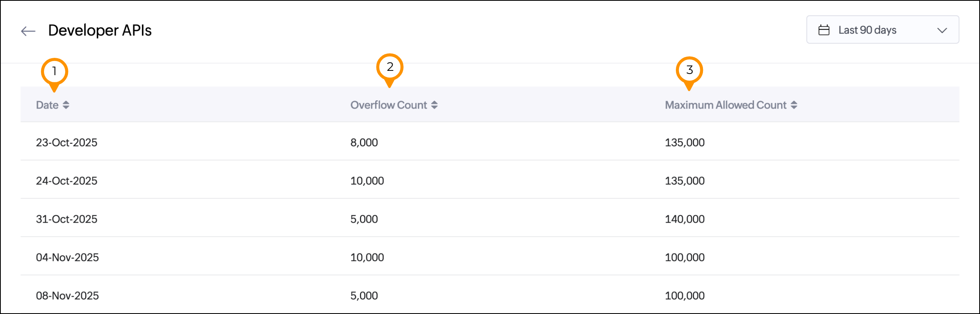Click the 8,000 overflow count value
980x314 pixels.
(x=364, y=142)
